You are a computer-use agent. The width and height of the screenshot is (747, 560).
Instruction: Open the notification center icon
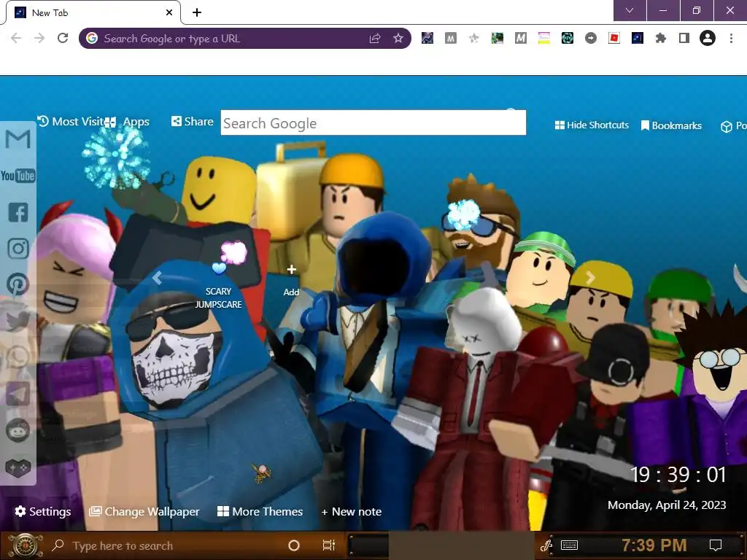click(x=716, y=545)
